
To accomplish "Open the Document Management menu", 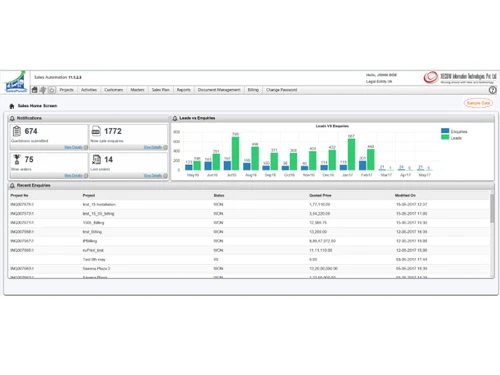I will [x=219, y=90].
